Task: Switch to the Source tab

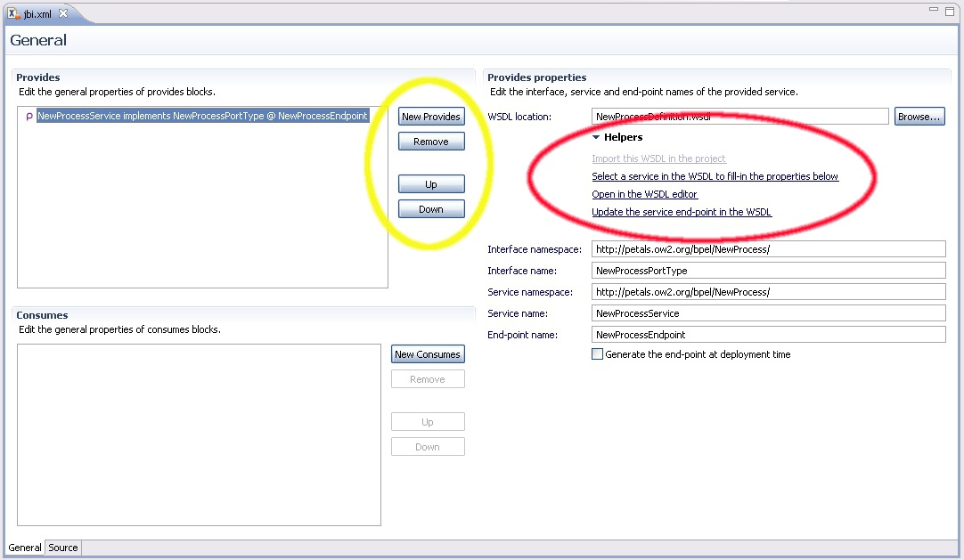Action: (x=63, y=548)
